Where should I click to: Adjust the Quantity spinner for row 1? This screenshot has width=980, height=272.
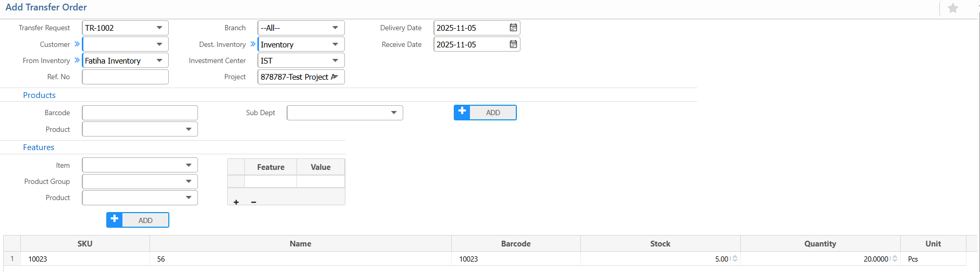pos(895,258)
